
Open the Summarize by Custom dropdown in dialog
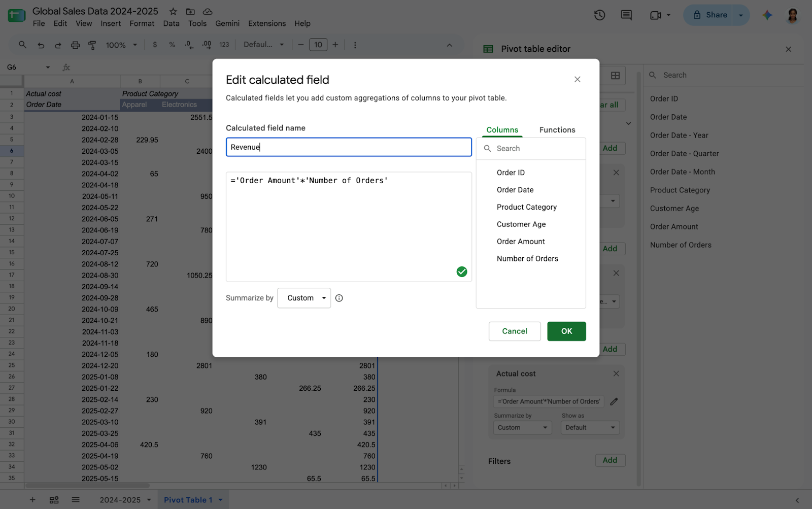click(304, 298)
